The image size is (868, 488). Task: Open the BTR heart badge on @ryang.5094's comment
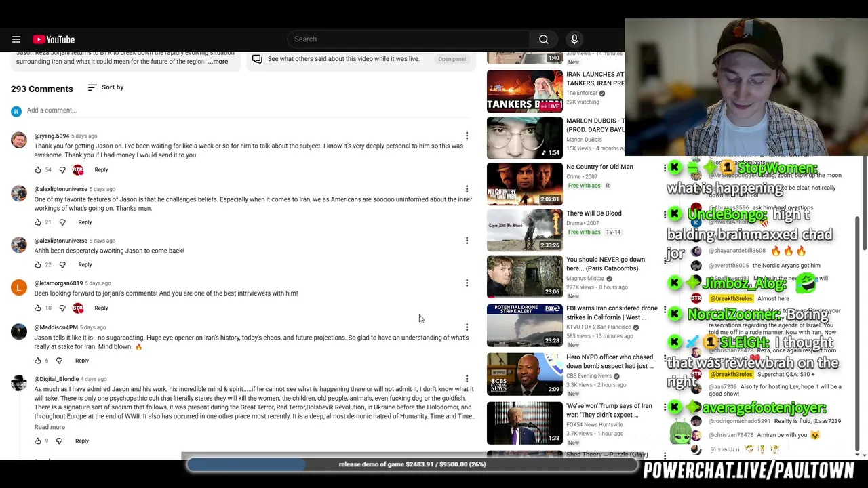[78, 170]
